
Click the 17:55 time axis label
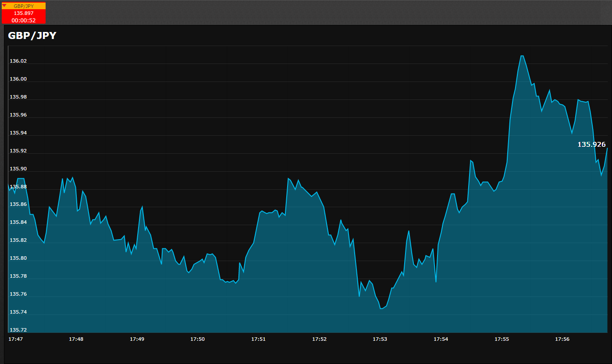[502, 339]
